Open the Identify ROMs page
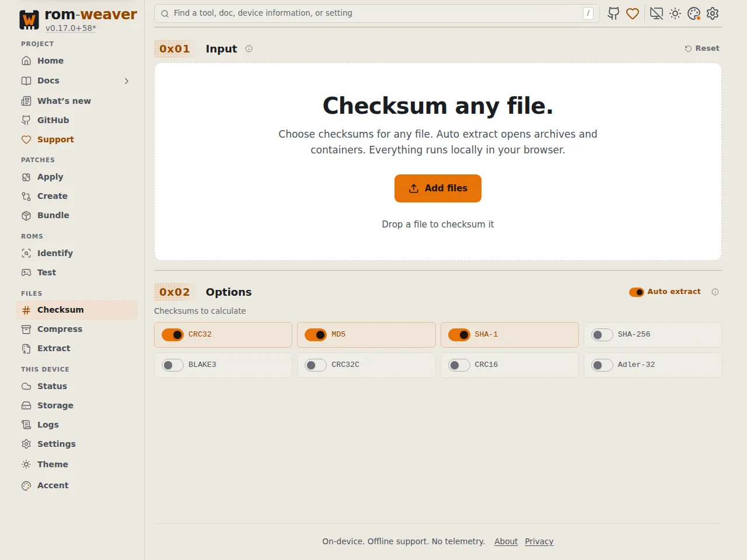 [77, 253]
